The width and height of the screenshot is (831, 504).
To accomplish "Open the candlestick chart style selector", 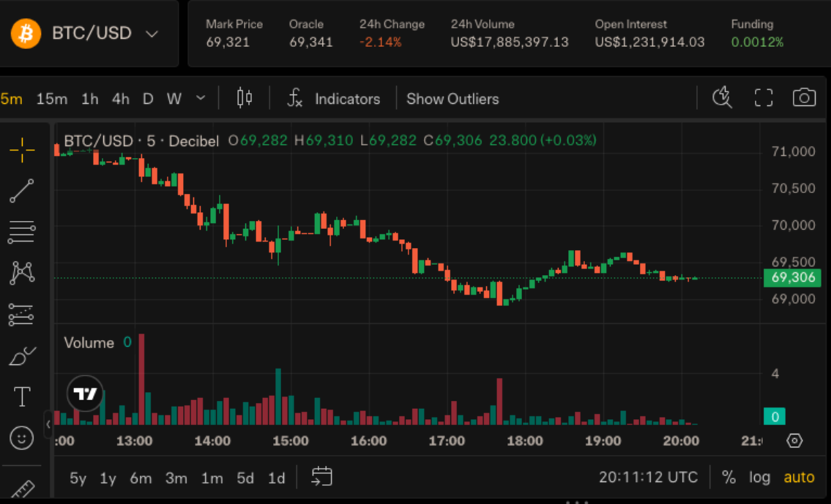I will pyautogui.click(x=244, y=98).
